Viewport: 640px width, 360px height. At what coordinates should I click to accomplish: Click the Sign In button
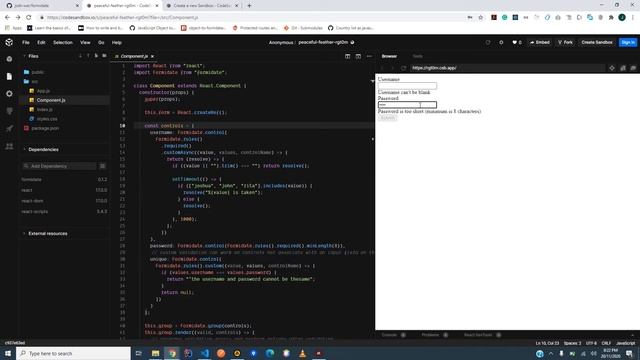point(628,42)
